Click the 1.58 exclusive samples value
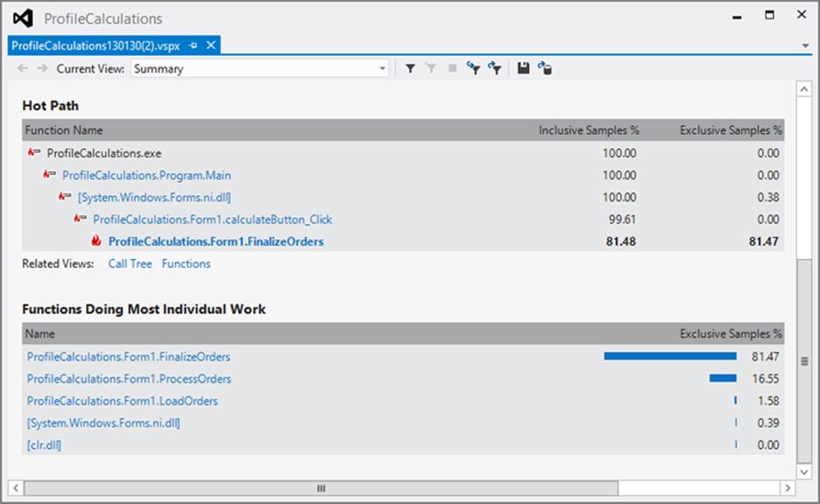The height and width of the screenshot is (504, 820). click(x=768, y=401)
